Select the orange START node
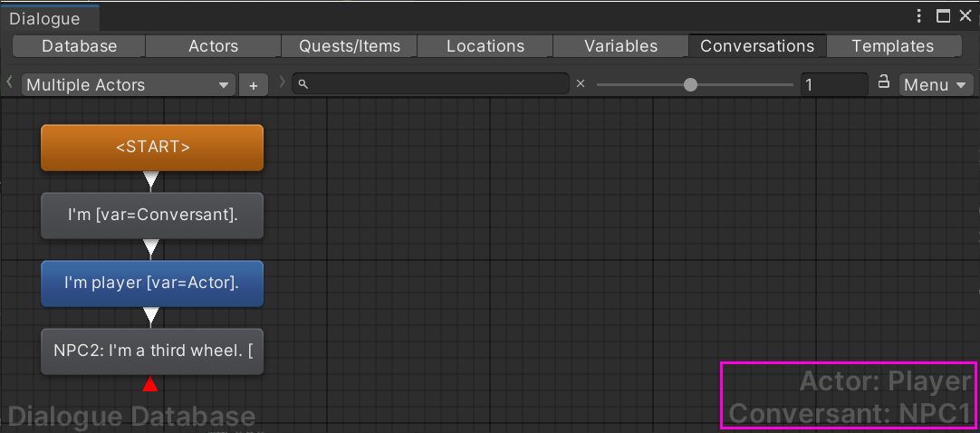Image resolution: width=980 pixels, height=433 pixels. (x=152, y=148)
